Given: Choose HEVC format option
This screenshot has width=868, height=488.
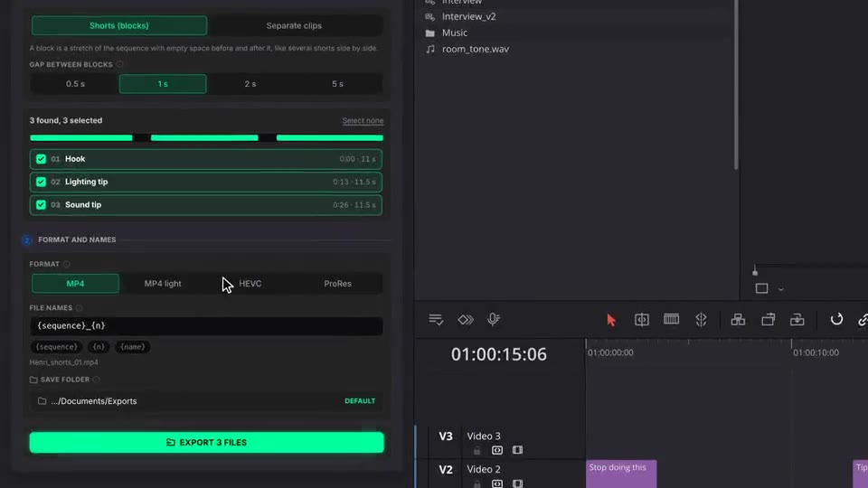Looking at the screenshot, I should tap(250, 283).
